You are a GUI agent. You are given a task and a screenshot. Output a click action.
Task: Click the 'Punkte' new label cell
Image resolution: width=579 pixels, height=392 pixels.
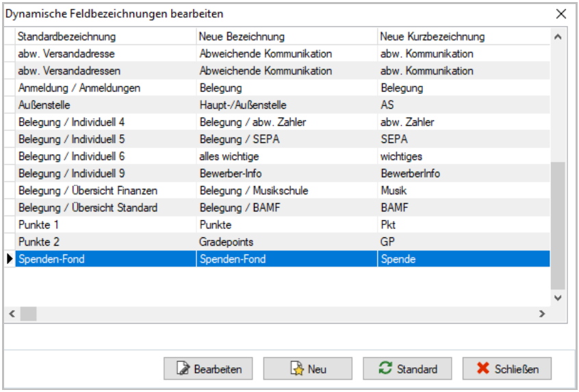(287, 224)
